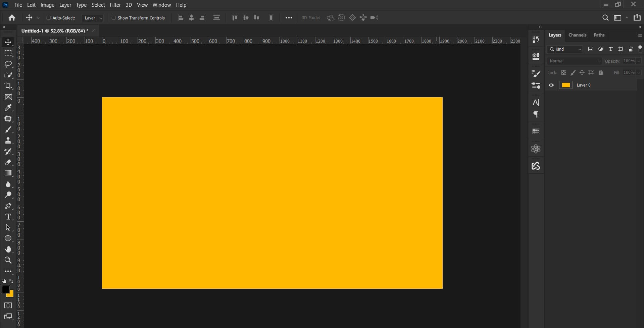Open the layer filter Kind dropdown
Screen dimensions: 644x328
[565, 49]
